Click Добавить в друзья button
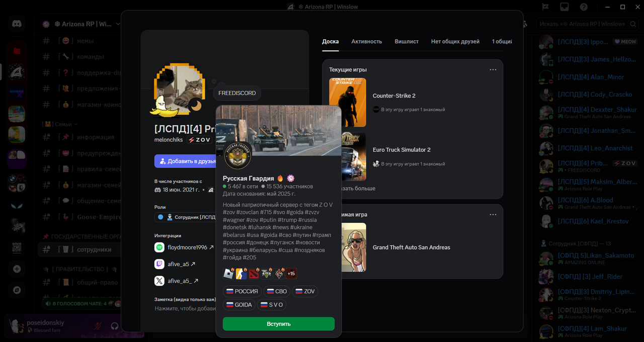The image size is (644, 342). 185,161
